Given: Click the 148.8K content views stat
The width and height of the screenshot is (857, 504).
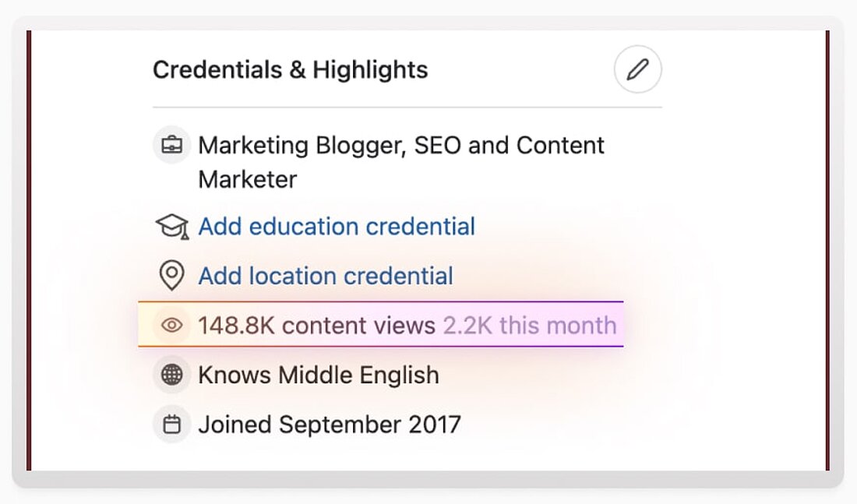Looking at the screenshot, I should [x=316, y=325].
